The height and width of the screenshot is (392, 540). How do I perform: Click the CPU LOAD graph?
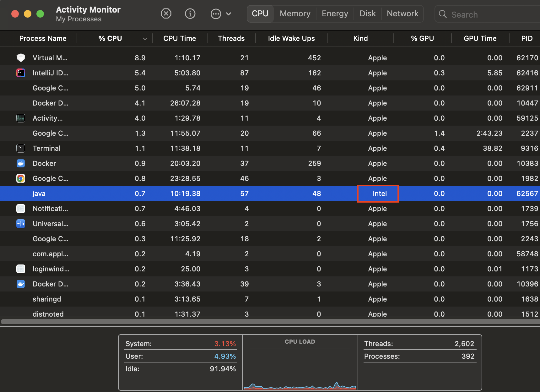point(300,362)
